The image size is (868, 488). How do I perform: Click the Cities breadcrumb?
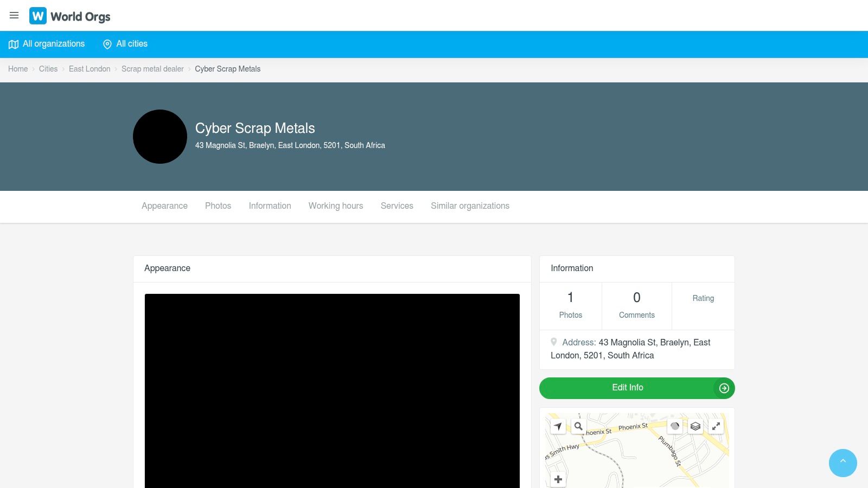[x=48, y=69]
